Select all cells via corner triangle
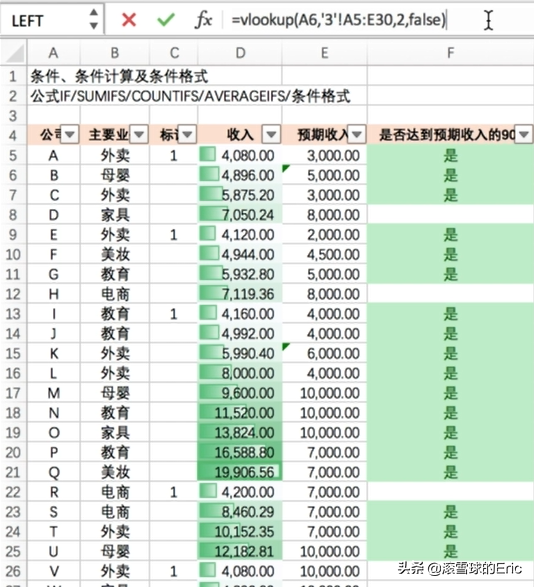The image size is (534, 587). pyautogui.click(x=14, y=53)
